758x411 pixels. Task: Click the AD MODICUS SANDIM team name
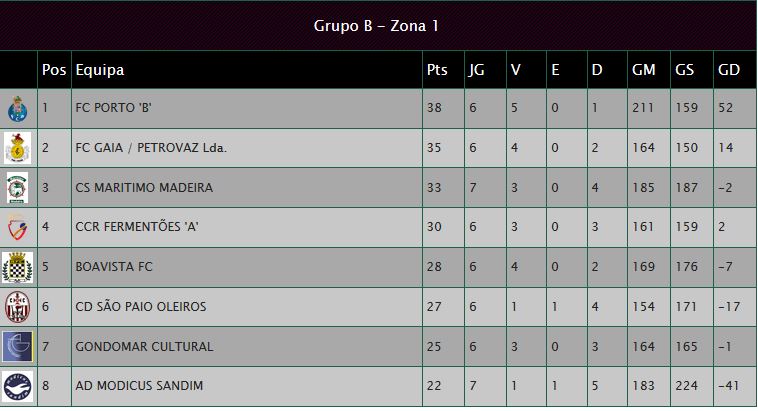pyautogui.click(x=139, y=385)
